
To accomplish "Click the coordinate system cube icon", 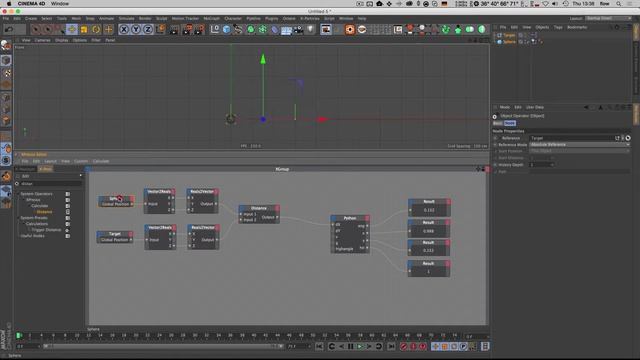I will coord(161,29).
